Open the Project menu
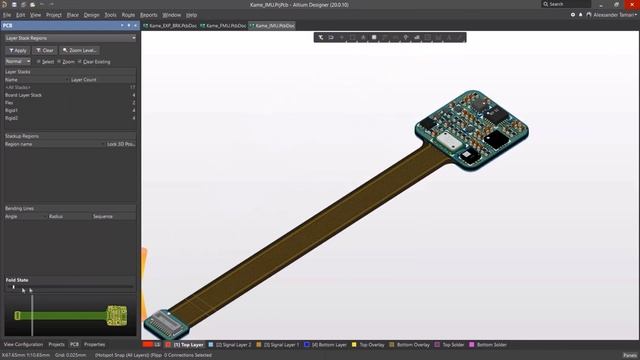Screen dimensions: 640x360 pos(53,15)
